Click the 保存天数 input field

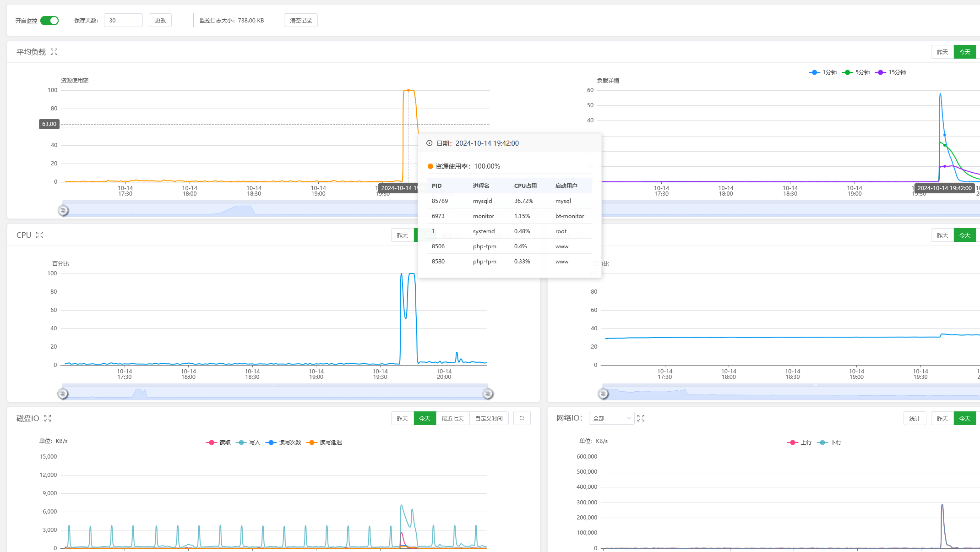coord(123,20)
